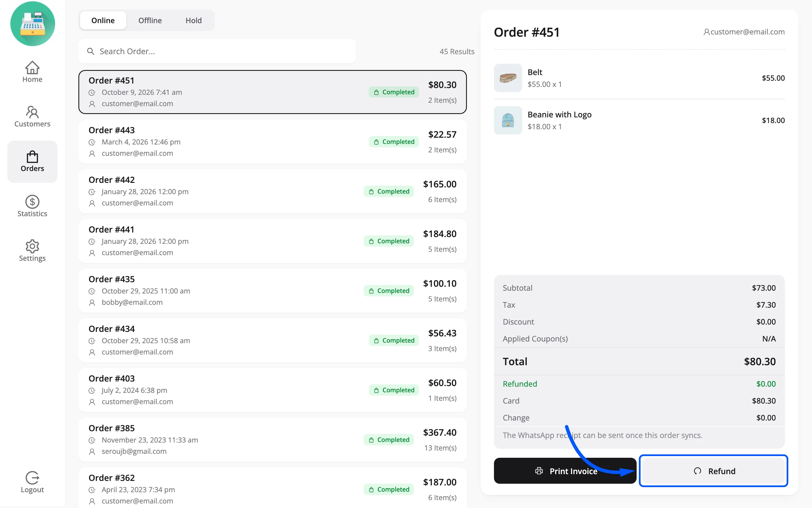Open the Customers section
This screenshot has width=812, height=508.
click(32, 117)
